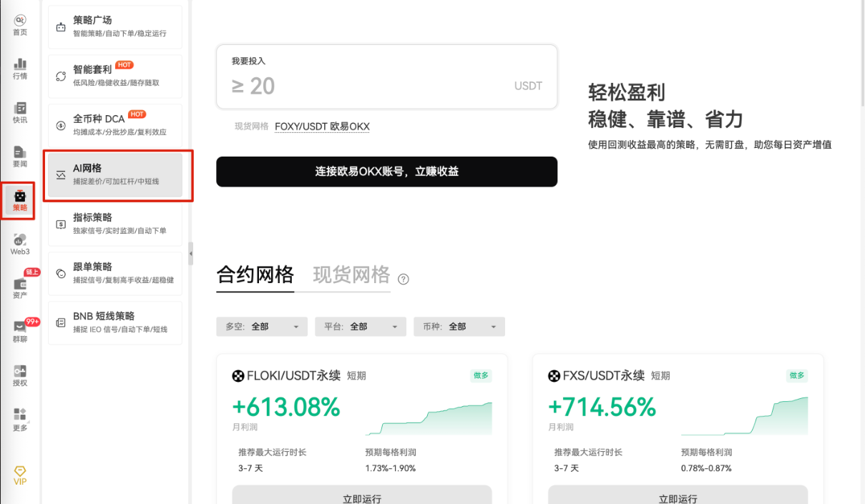Open the 平台 全部 dropdown filter
The height and width of the screenshot is (504, 865).
pyautogui.click(x=361, y=327)
